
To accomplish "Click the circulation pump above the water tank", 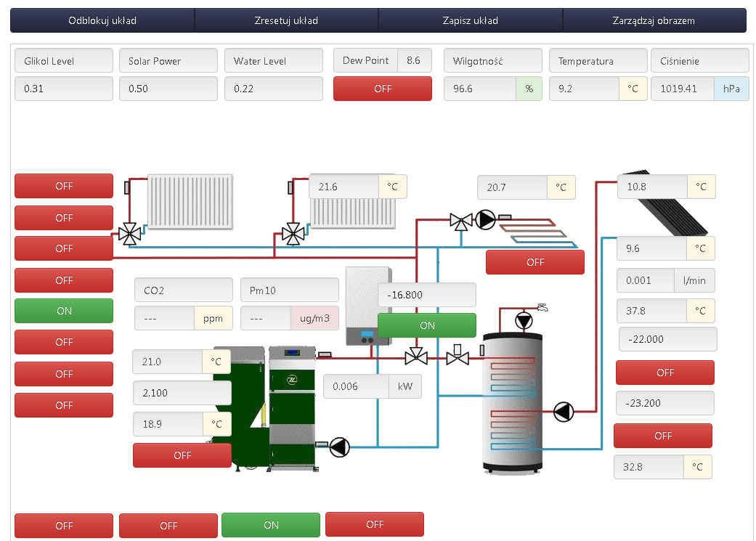I will coord(523,320).
